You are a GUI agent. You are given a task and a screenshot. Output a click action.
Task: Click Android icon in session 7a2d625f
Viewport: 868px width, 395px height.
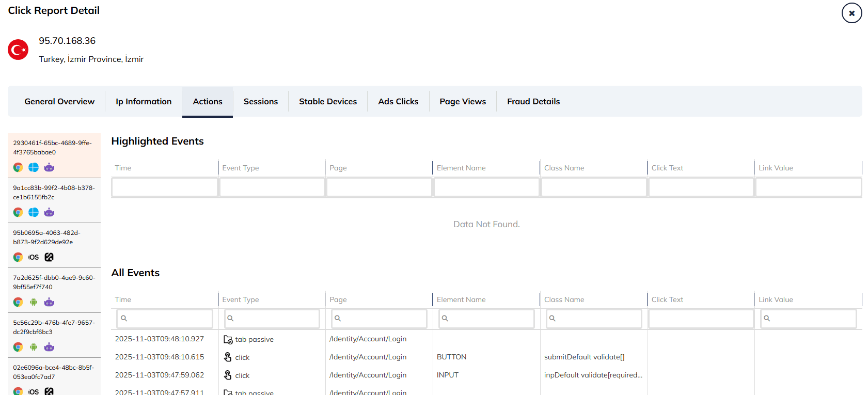click(x=34, y=302)
